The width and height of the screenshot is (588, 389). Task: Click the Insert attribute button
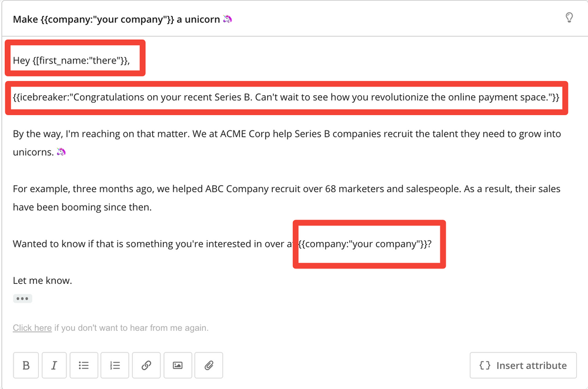coord(523,365)
